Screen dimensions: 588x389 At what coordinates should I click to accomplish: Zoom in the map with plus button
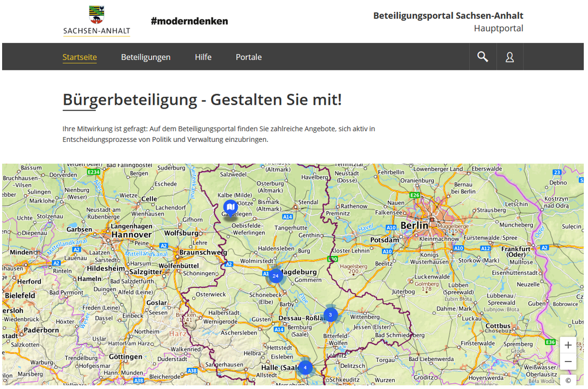click(568, 345)
